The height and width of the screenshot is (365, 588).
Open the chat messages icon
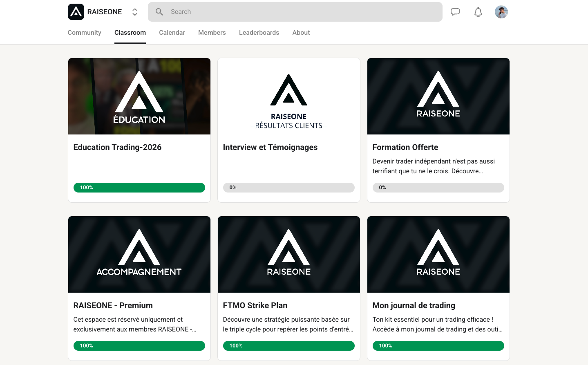[455, 12]
